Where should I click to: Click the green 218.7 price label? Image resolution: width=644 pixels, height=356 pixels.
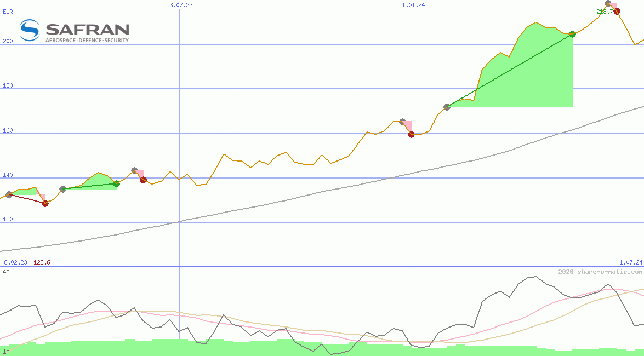tap(604, 12)
